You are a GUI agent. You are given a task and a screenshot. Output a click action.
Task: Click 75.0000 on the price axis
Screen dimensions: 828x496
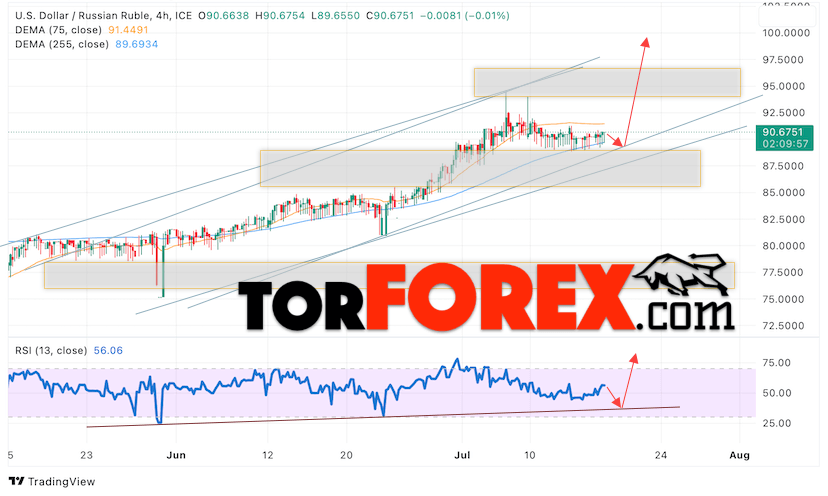pyautogui.click(x=784, y=299)
